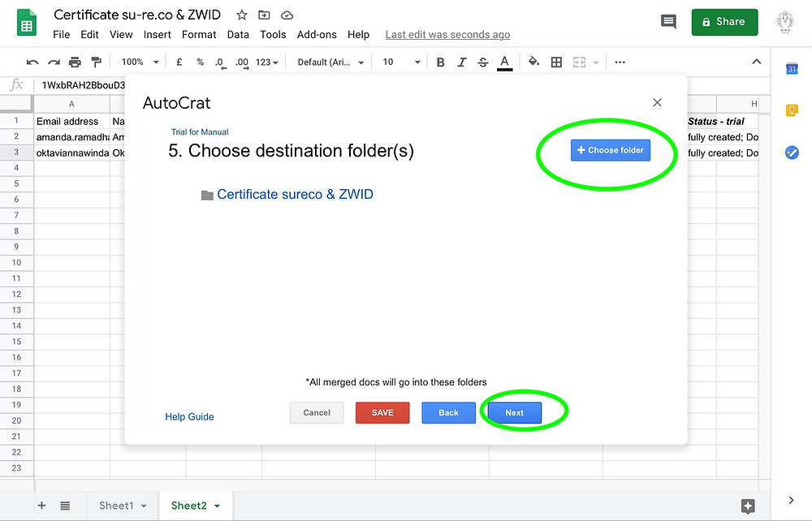This screenshot has width=812, height=521.
Task: Click the Redo arrow in the toolbar
Action: pyautogui.click(x=54, y=62)
